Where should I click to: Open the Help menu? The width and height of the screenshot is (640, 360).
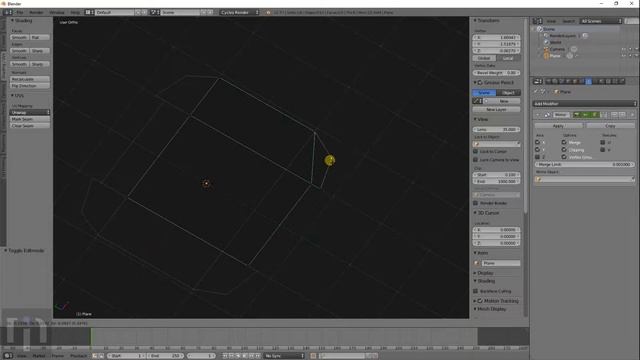tap(75, 12)
